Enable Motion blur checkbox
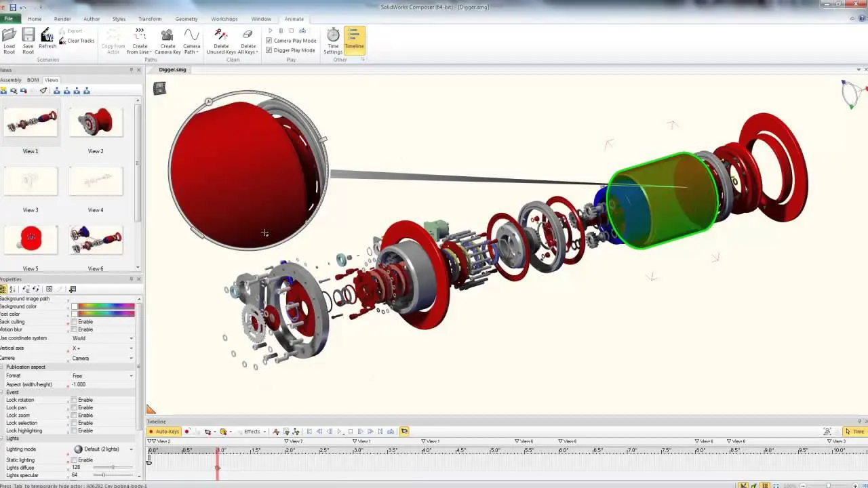Viewport: 868px width, 488px height. point(75,329)
